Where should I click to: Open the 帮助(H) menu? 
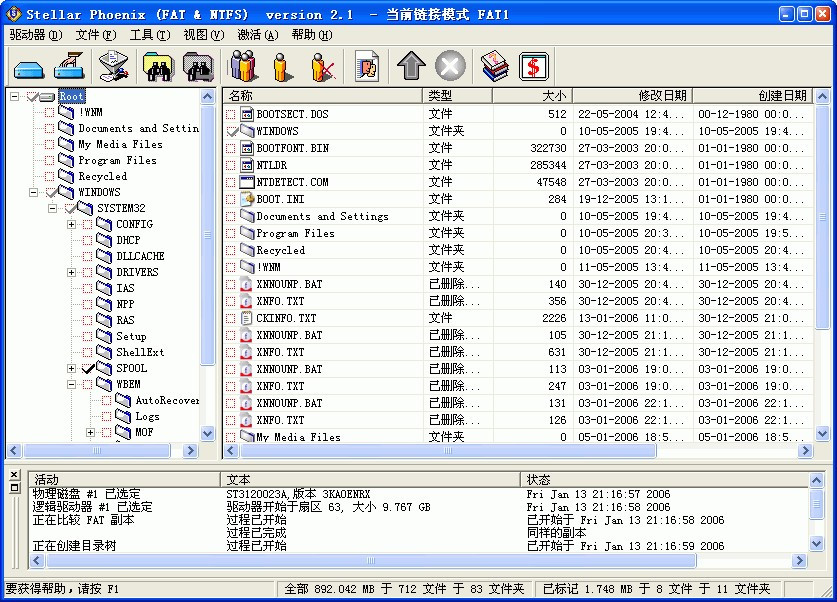312,35
